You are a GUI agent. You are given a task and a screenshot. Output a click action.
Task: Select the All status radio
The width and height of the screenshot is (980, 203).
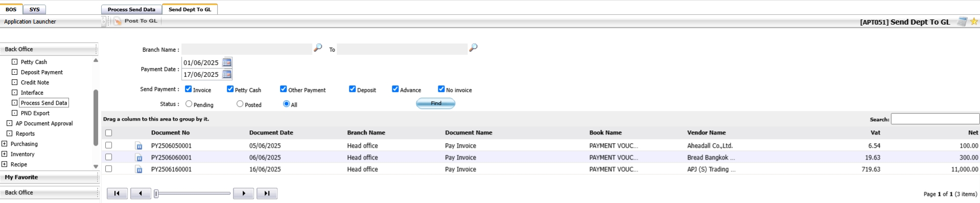(x=286, y=104)
